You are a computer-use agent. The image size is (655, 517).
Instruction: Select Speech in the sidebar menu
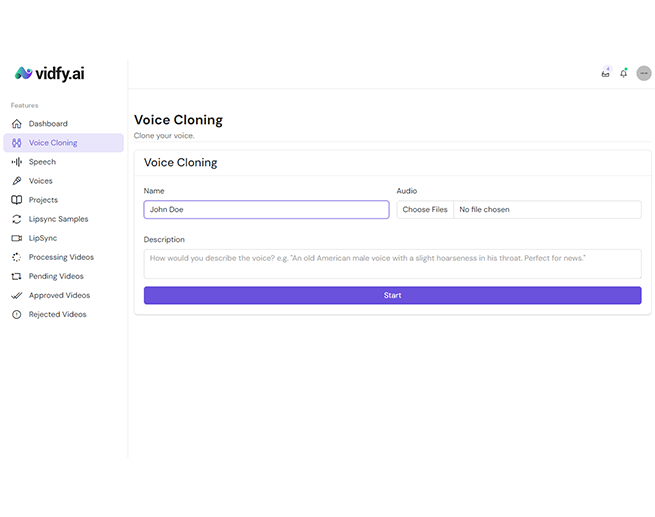pos(42,162)
